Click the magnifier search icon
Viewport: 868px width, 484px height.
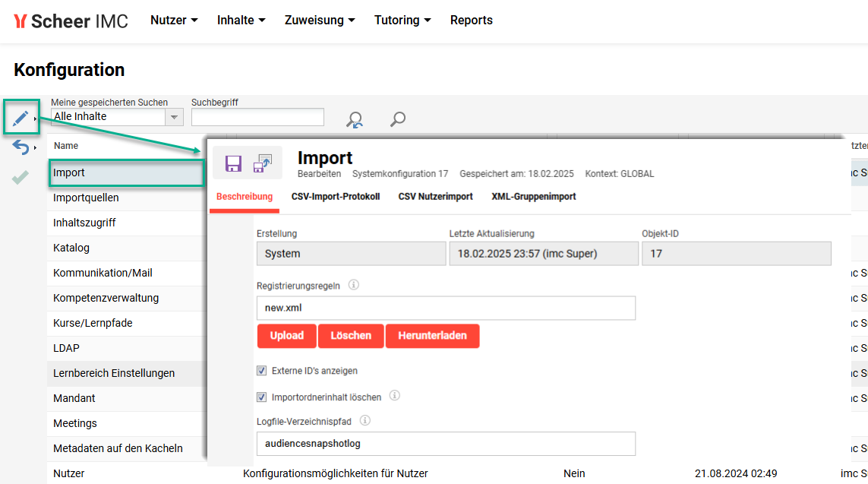(397, 119)
